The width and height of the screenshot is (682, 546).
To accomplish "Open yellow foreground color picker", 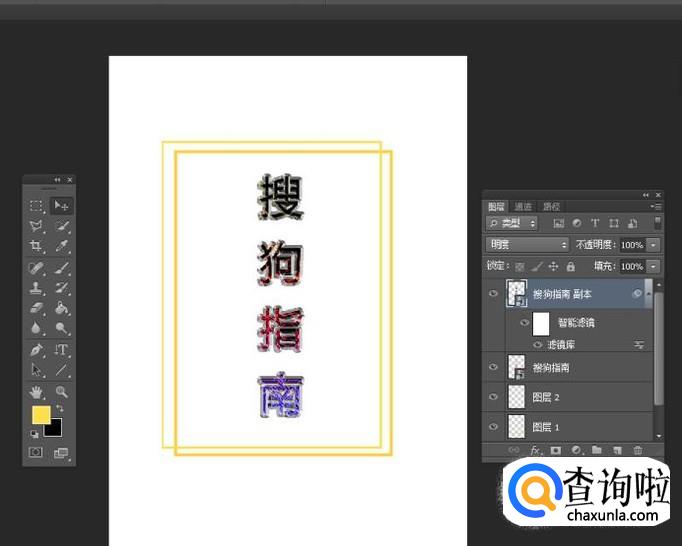I will click(x=41, y=415).
